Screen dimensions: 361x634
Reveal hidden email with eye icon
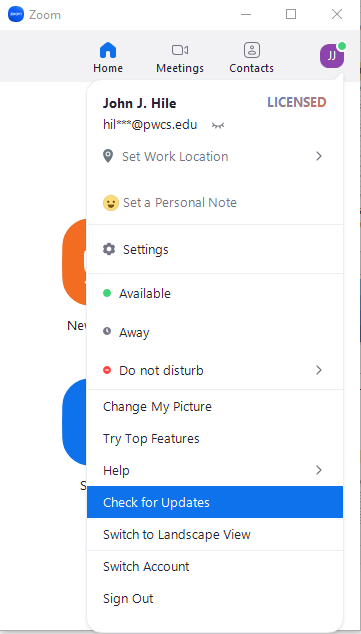point(218,125)
